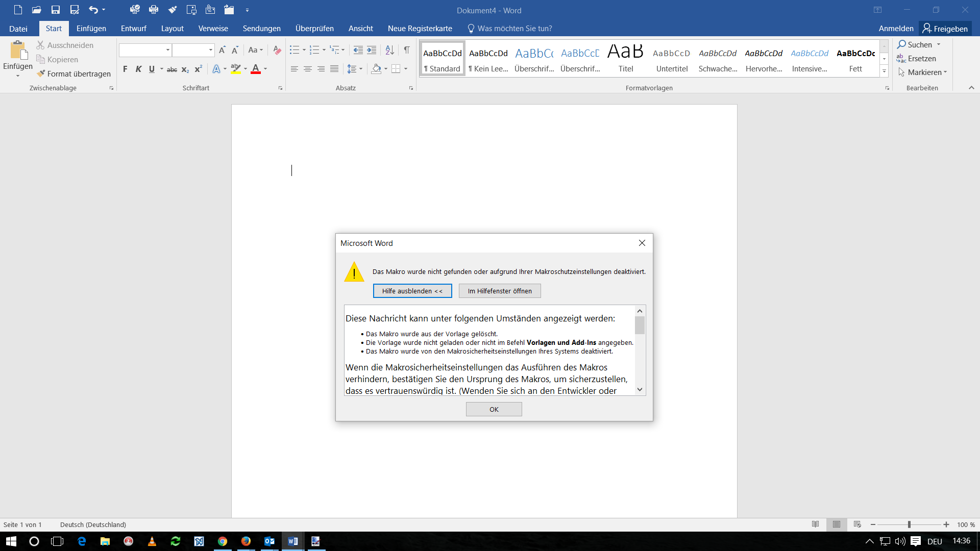Click Ersetzen button
The width and height of the screenshot is (980, 551).
coord(917,59)
